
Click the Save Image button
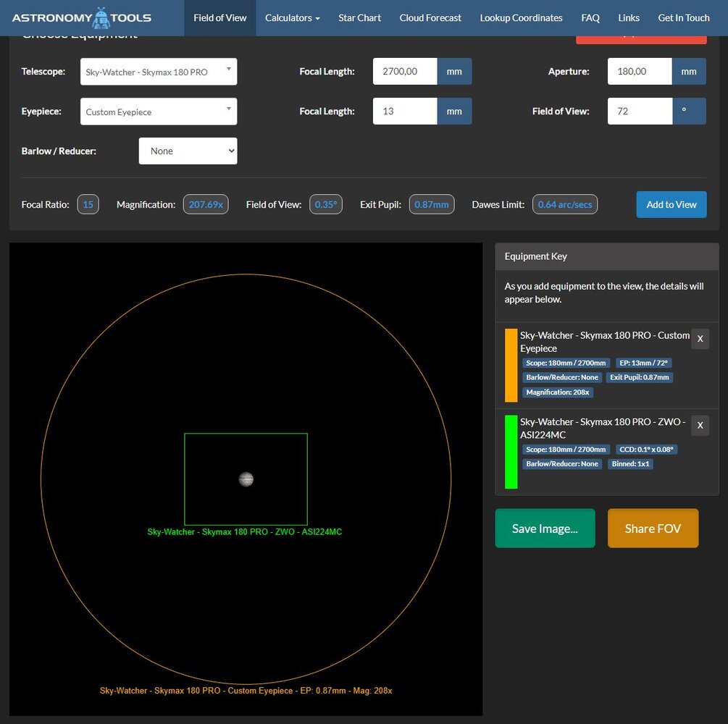(x=545, y=528)
